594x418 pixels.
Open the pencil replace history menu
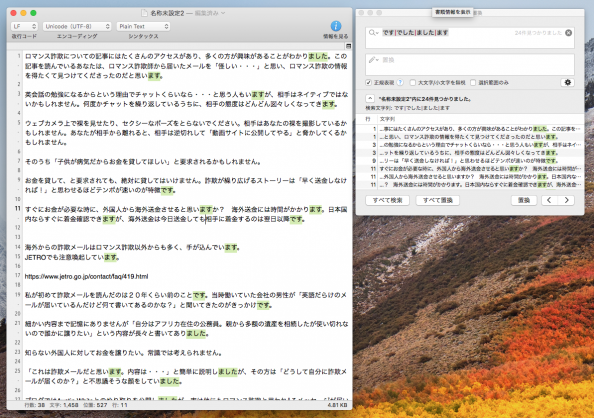[373, 60]
